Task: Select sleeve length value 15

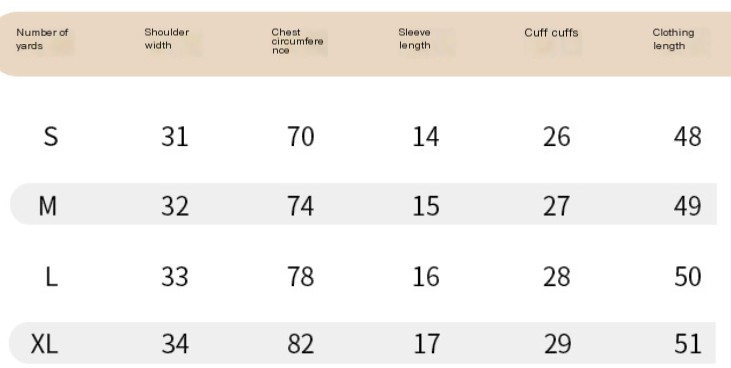Action: tap(426, 206)
